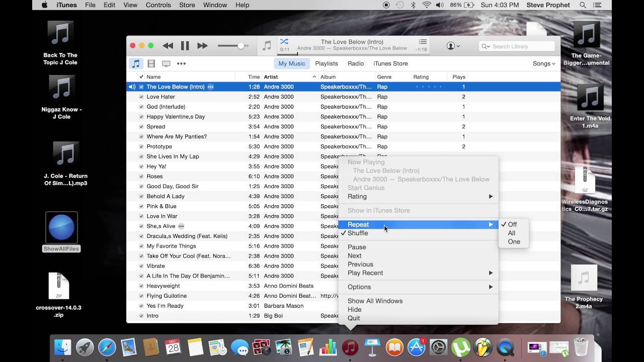Choose Next in the dock context menu

coord(418,256)
